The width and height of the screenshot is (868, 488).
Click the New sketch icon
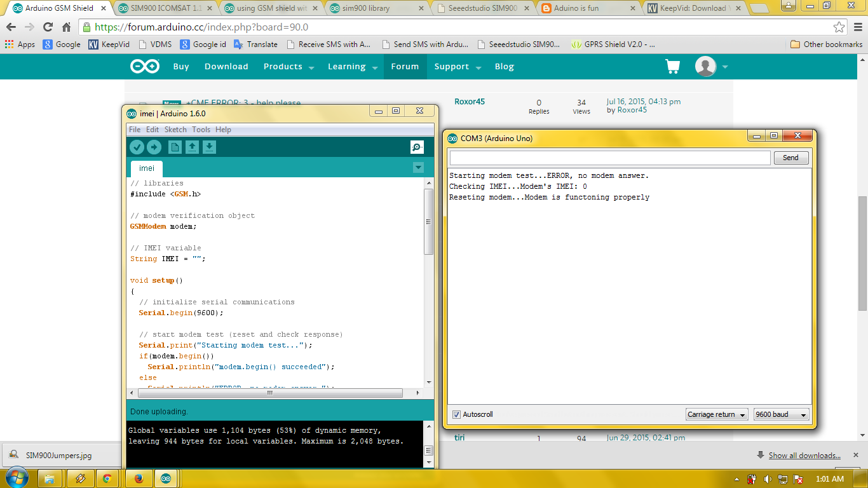tap(175, 147)
